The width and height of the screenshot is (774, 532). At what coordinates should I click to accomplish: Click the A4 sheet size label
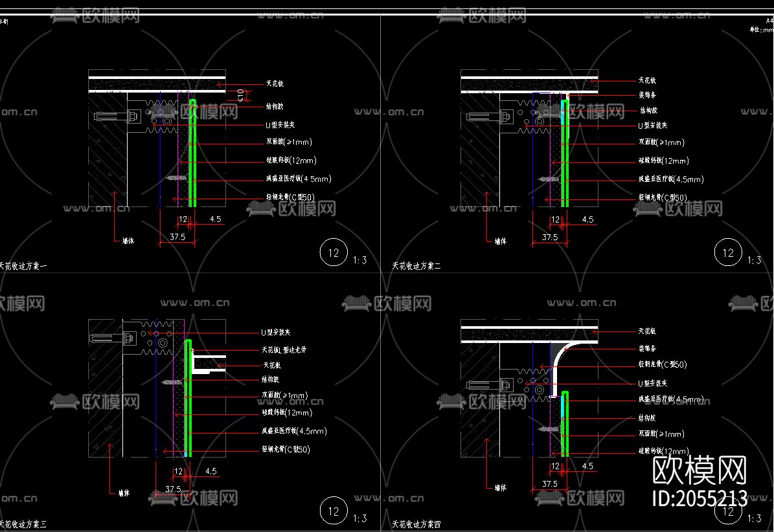coord(769,21)
